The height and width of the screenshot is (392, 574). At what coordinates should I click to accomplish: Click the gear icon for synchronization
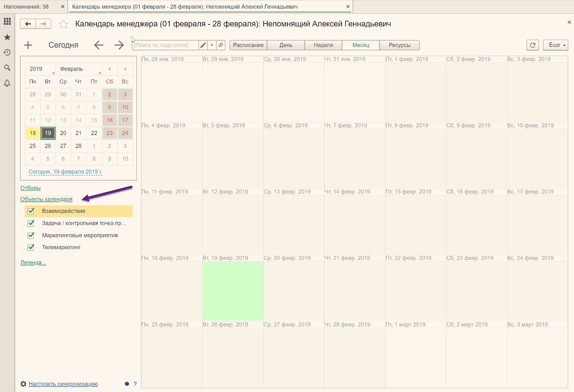point(23,383)
